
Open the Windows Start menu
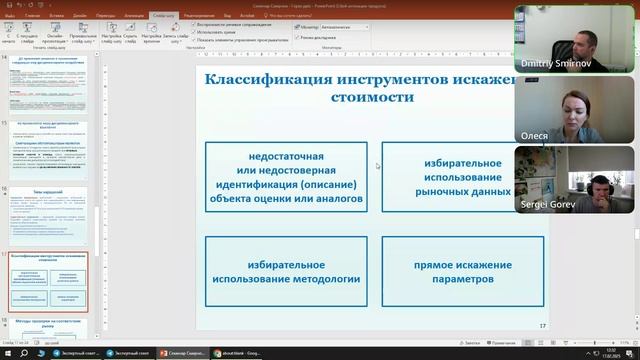tap(8, 353)
